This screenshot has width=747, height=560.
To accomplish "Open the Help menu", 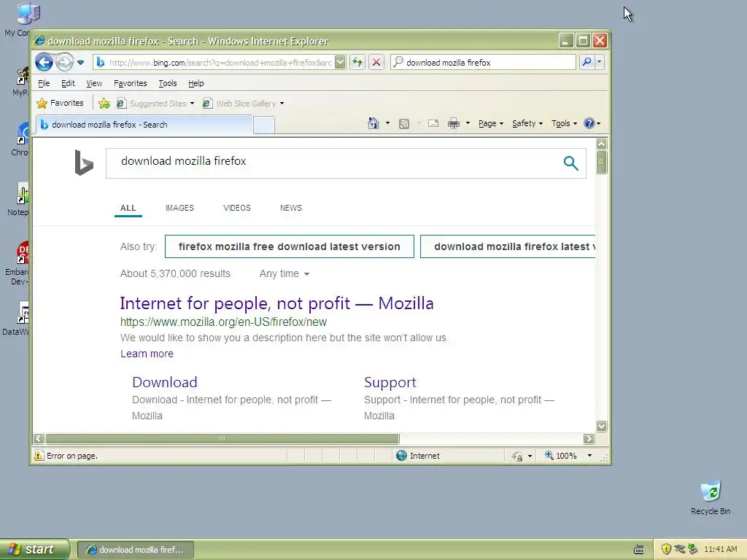I will (x=196, y=83).
